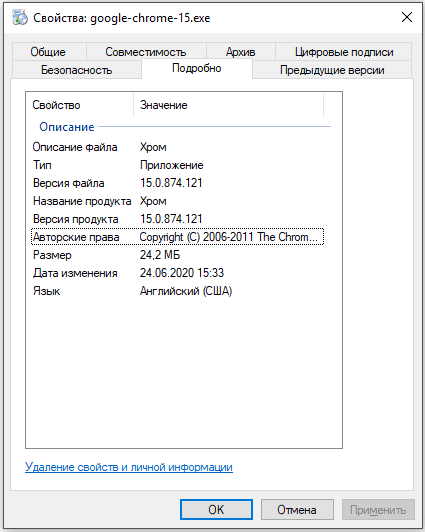Click the Свойство column header
This screenshot has width=425, height=532.
pos(80,105)
